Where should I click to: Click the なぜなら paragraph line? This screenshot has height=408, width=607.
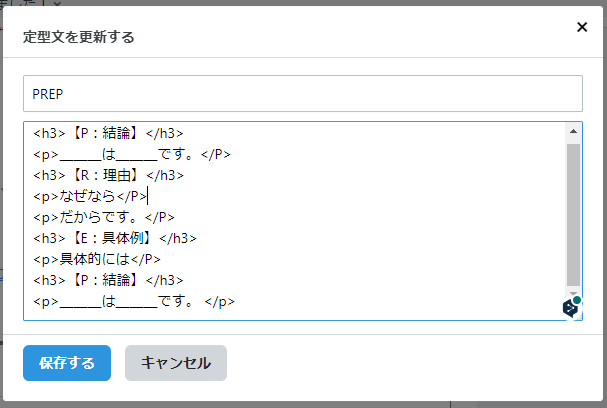point(90,196)
